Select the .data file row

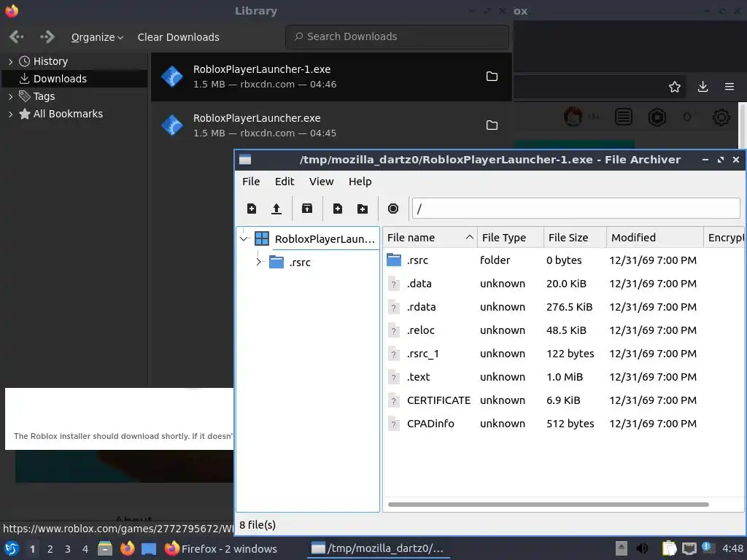[564, 284]
